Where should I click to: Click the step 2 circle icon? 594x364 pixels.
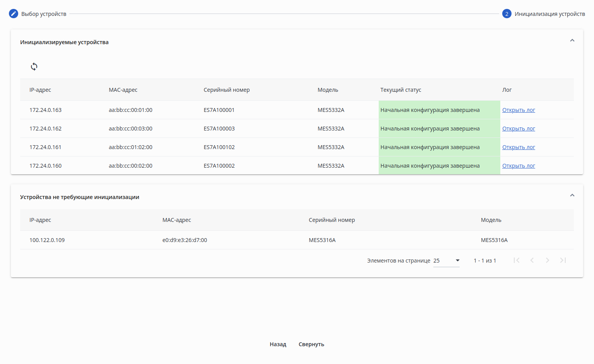pyautogui.click(x=506, y=14)
